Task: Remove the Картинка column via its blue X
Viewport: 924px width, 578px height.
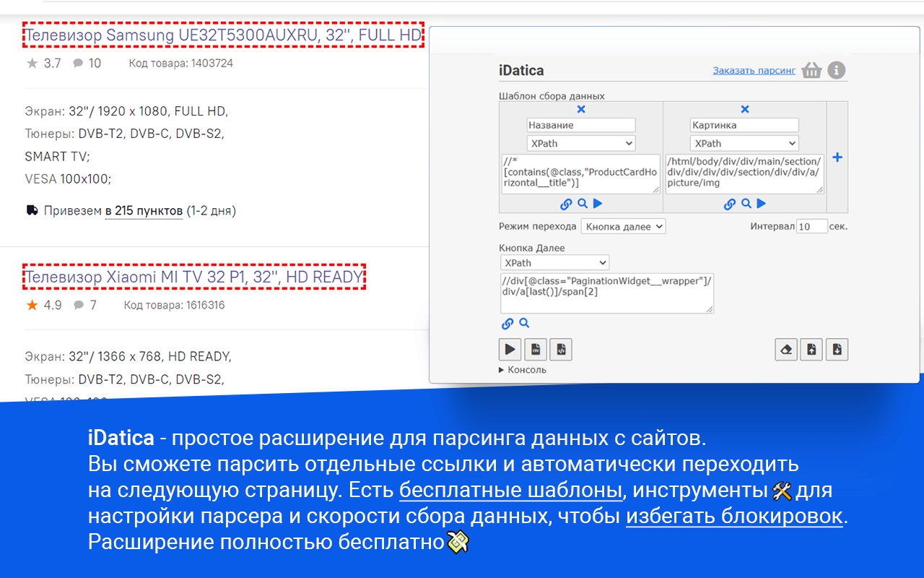Action: [744, 109]
